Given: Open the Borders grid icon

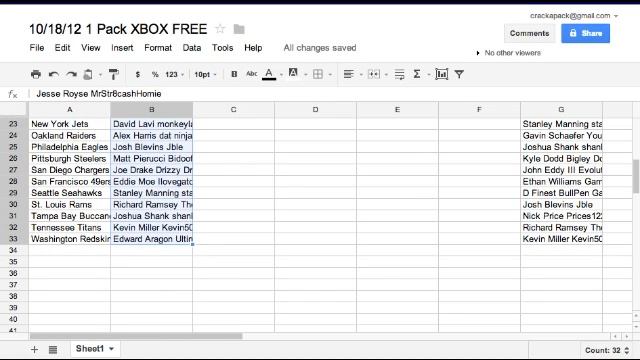Looking at the screenshot, I should point(318,74).
